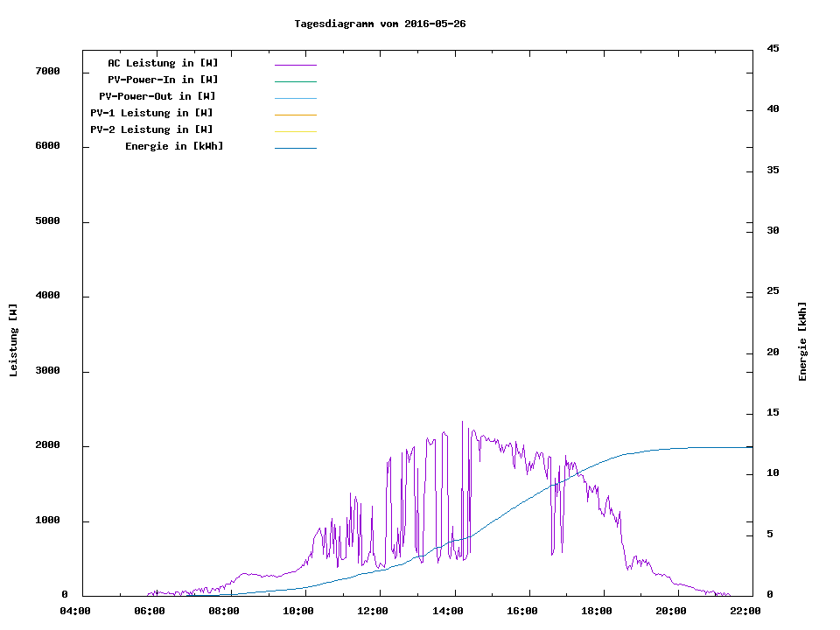Select the PV-Power-Out in [W] legend label
Screen dimensions: 840x630
coord(157,96)
